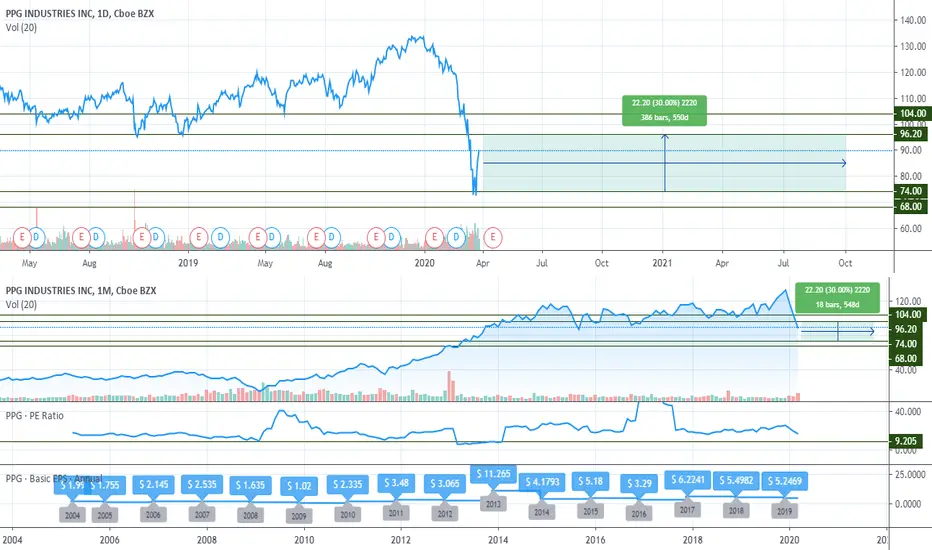Screen dimensions: 932x550
Task: Open the green 18 bars, 548d measure label
Action: [837, 297]
